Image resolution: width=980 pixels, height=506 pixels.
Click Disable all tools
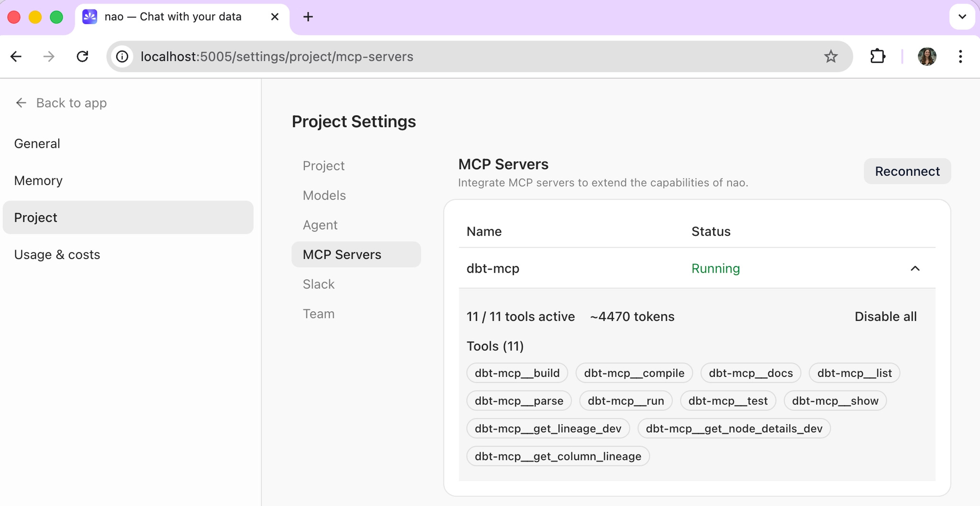click(x=886, y=317)
